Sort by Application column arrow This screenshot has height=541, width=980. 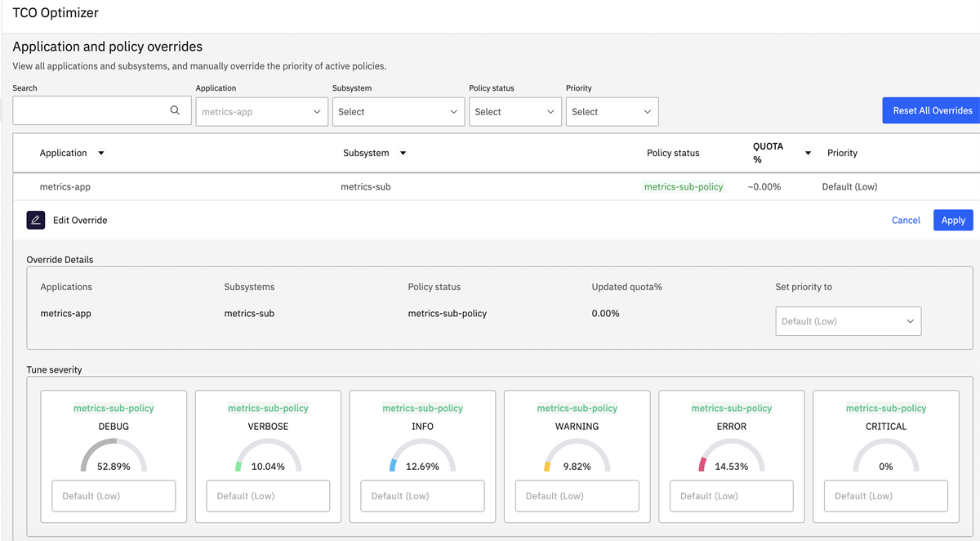(101, 154)
